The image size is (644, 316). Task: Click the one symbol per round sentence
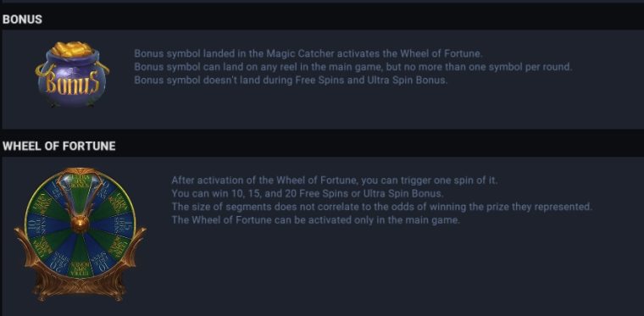tap(353, 67)
